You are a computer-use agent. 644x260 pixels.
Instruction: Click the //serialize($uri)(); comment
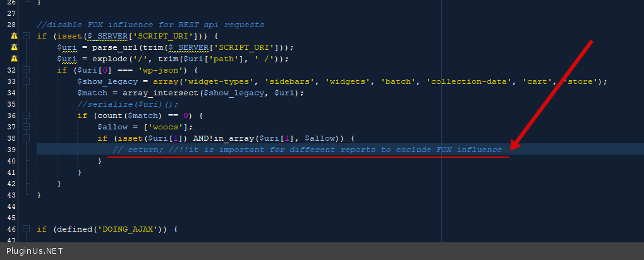pos(128,104)
